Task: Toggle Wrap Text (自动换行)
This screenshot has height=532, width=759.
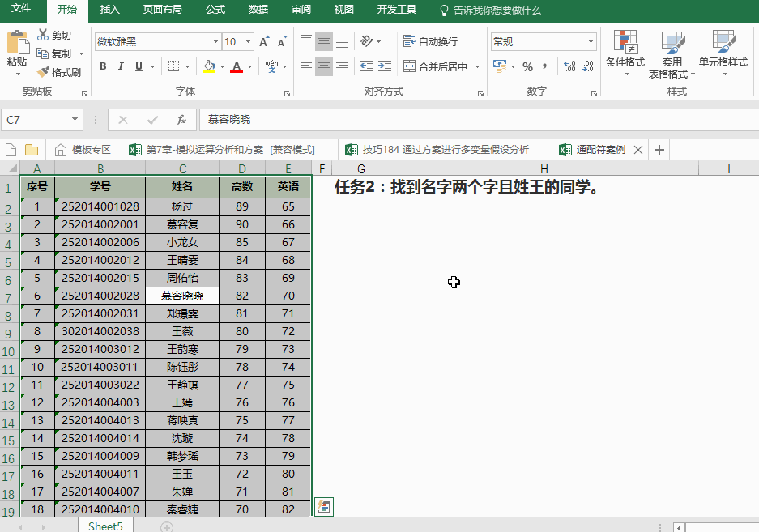Action: tap(430, 41)
